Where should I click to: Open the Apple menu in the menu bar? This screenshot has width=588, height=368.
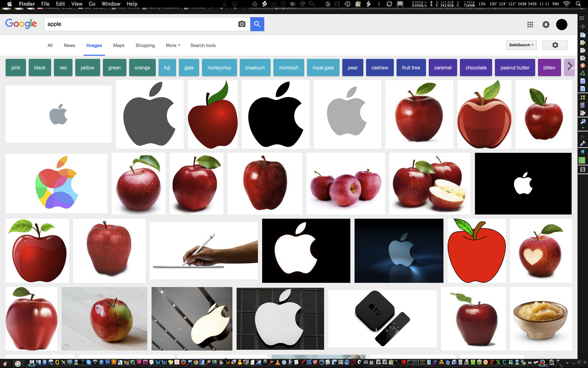point(9,4)
